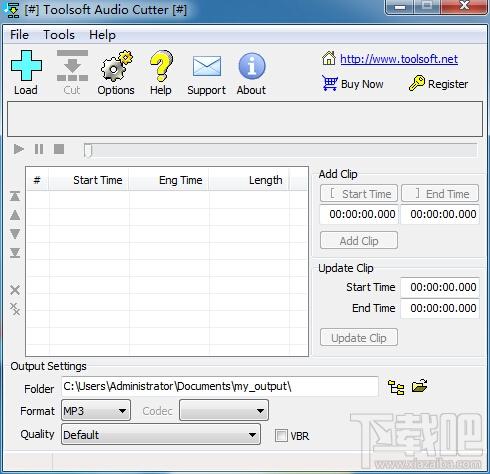The height and width of the screenshot is (474, 490).
Task: Click the output Folder path field
Action: [220, 386]
